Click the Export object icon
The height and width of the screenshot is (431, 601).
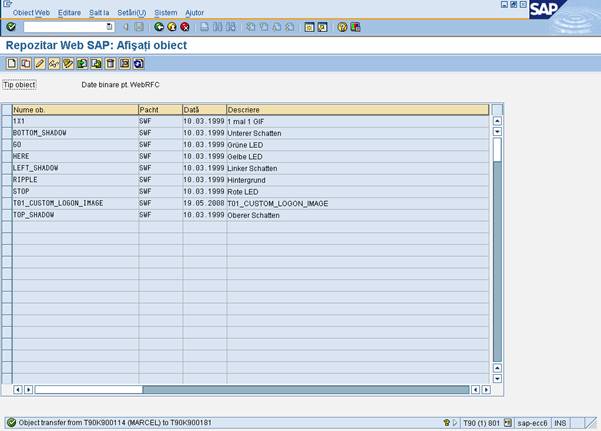[x=96, y=63]
